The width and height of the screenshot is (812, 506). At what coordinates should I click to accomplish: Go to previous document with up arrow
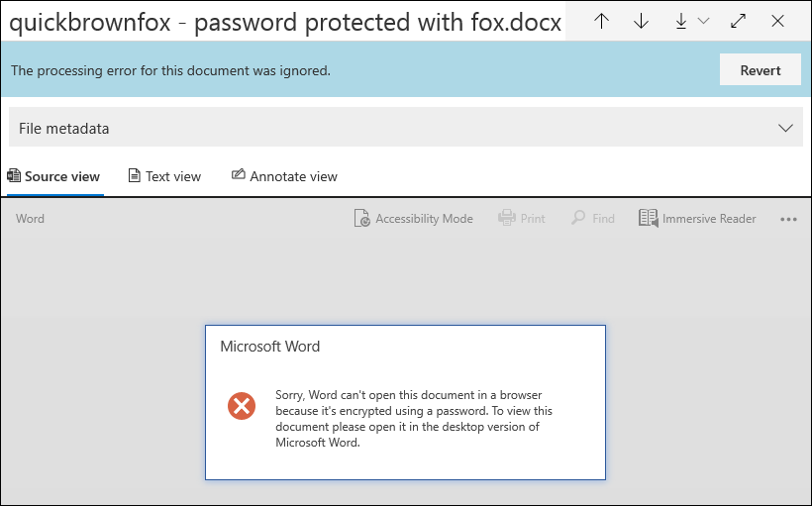601,21
